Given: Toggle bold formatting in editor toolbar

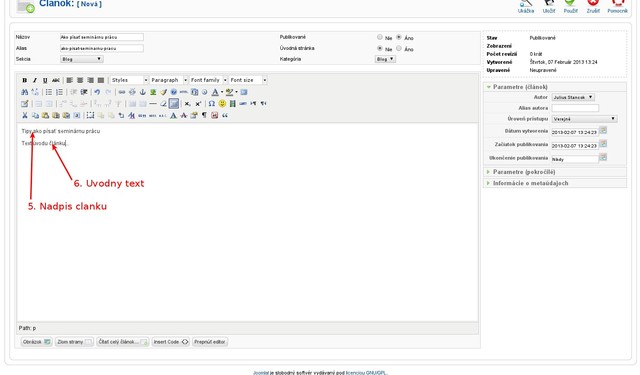Looking at the screenshot, I should 24,80.
